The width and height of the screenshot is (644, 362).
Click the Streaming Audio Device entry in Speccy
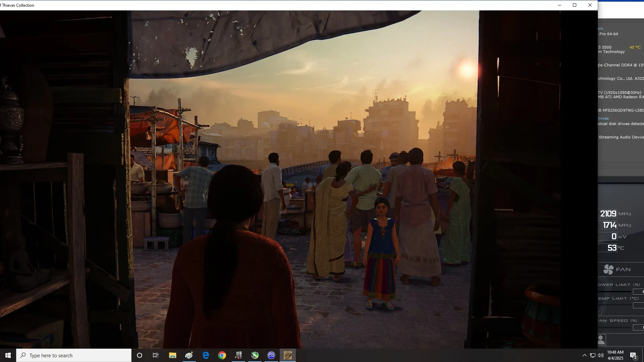[x=621, y=137]
